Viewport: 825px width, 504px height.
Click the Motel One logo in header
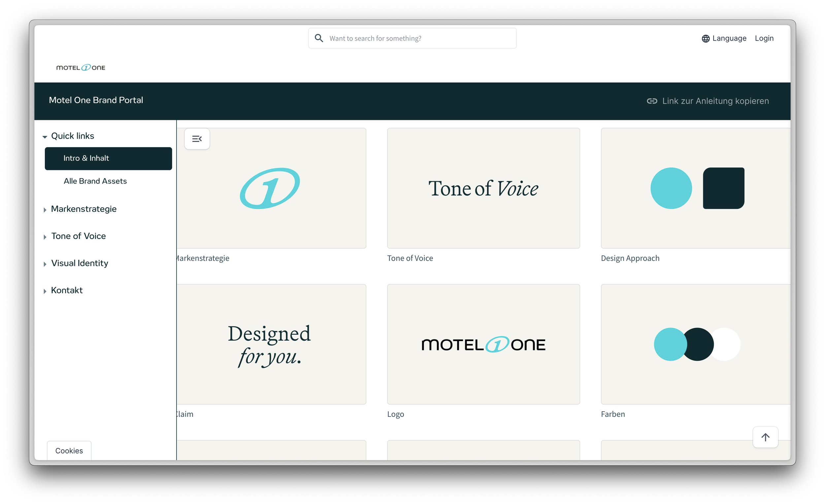(81, 68)
